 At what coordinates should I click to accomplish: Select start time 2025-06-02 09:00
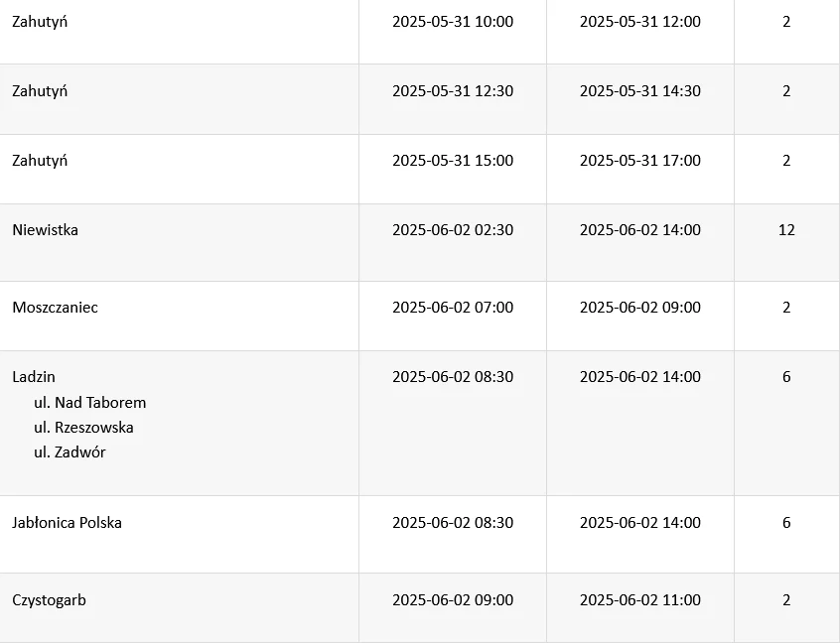(453, 599)
